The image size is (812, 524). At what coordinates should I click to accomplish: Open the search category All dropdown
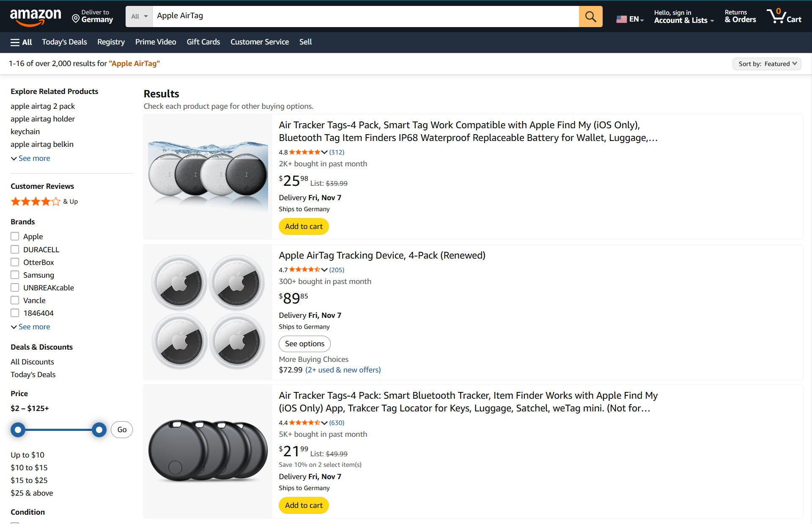139,16
